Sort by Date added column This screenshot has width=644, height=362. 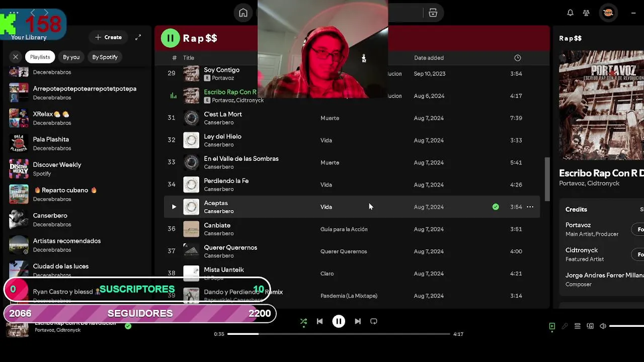point(429,58)
